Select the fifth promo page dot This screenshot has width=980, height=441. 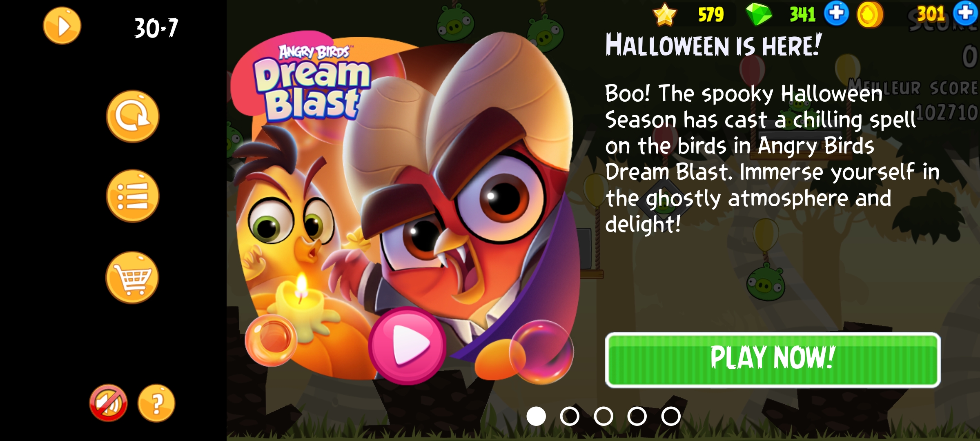(x=671, y=416)
